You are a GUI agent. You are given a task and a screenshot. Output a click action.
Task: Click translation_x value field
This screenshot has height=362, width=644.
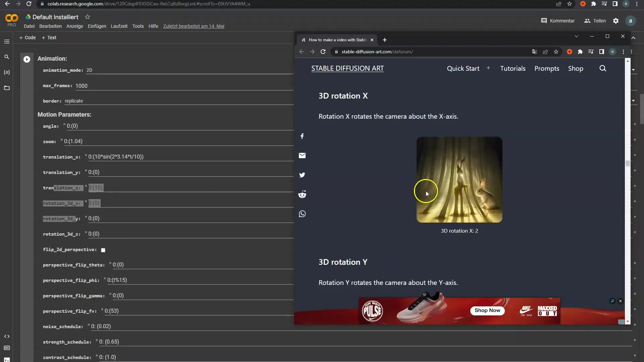[x=191, y=157]
